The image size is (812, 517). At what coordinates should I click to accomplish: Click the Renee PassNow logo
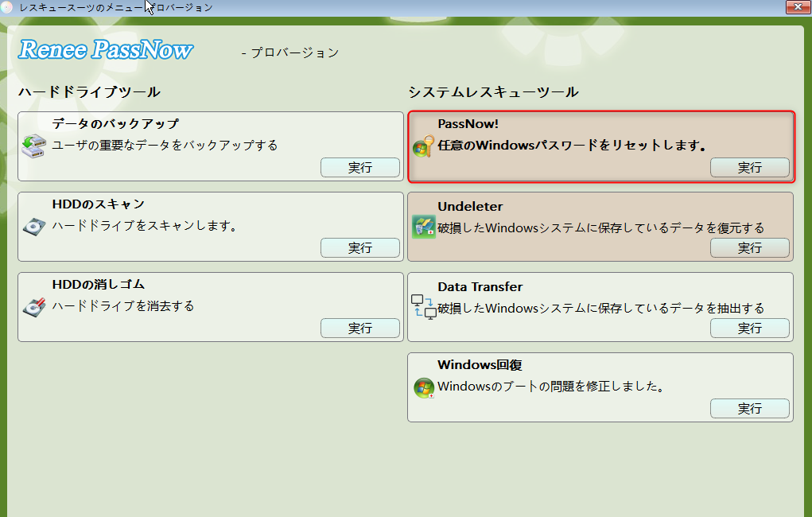(106, 50)
